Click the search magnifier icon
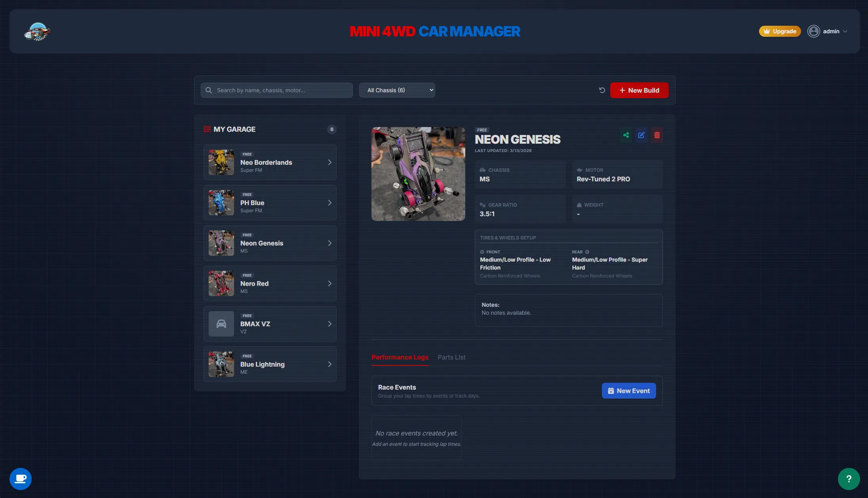Viewport: 868px width, 498px height. pyautogui.click(x=209, y=90)
